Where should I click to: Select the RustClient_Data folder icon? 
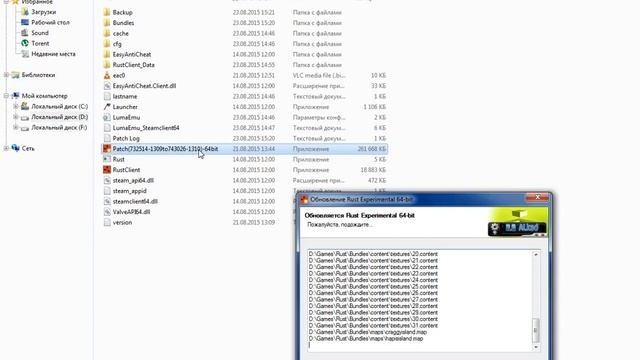pyautogui.click(x=107, y=65)
